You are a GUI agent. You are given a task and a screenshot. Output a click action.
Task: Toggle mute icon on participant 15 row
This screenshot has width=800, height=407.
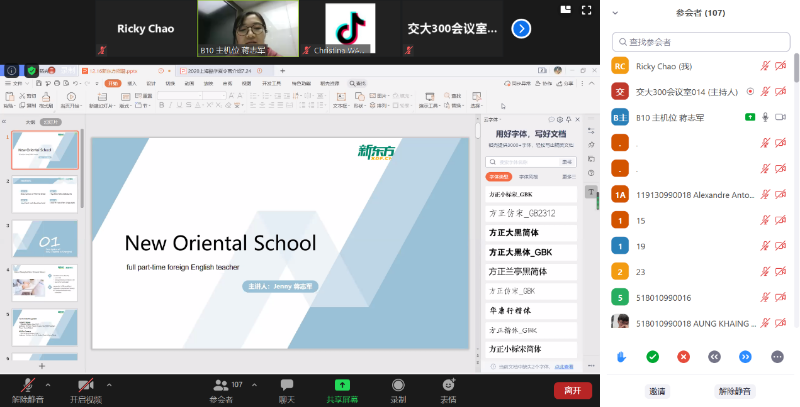click(x=765, y=220)
